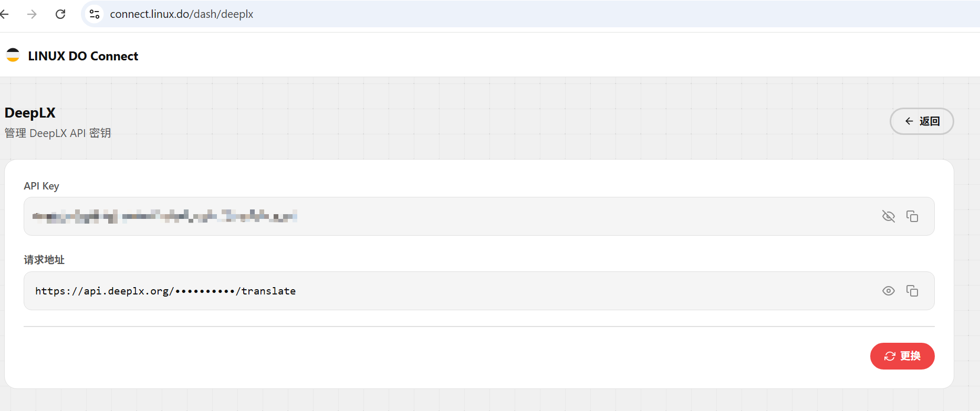The height and width of the screenshot is (411, 980).
Task: Copy the request address URL
Action: (912, 291)
